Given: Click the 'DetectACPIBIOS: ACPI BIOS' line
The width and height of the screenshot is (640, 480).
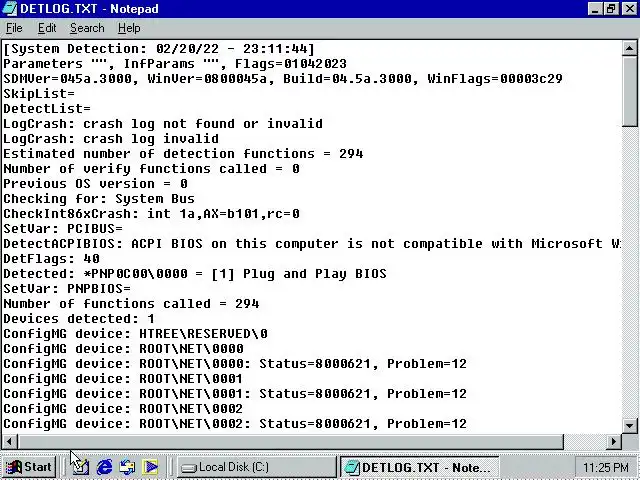Looking at the screenshot, I should [x=312, y=244].
